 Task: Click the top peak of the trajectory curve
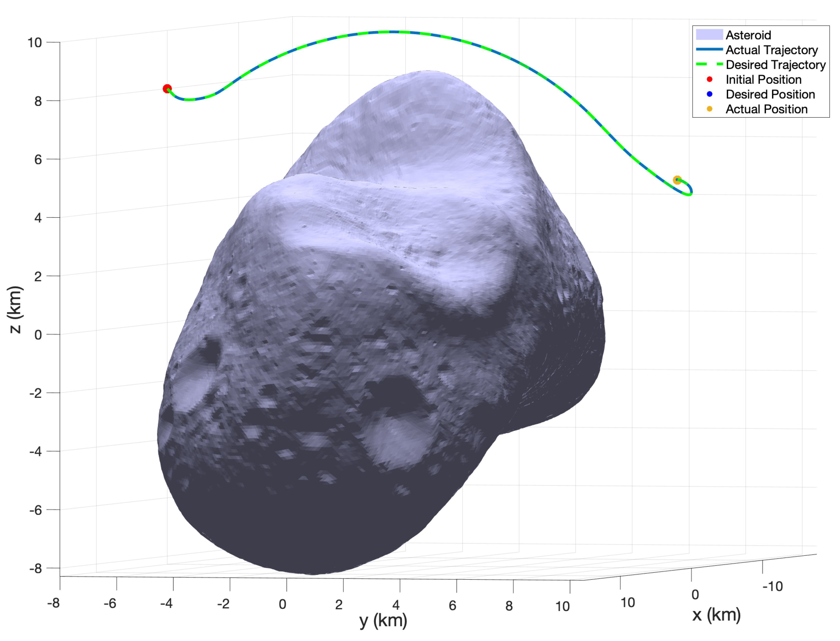[x=393, y=32]
